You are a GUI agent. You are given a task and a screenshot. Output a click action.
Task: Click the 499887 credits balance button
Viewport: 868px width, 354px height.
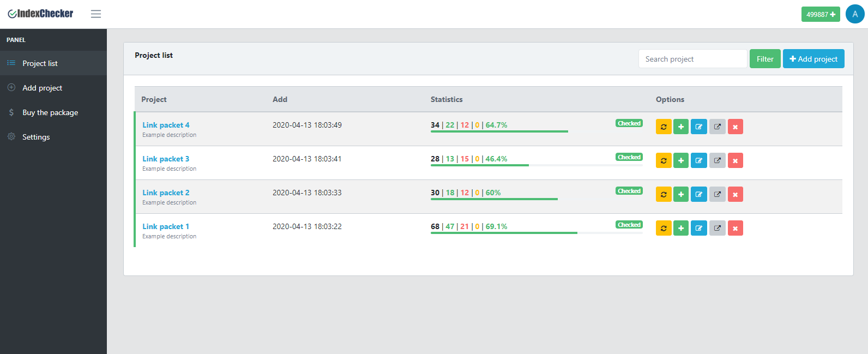coord(821,14)
